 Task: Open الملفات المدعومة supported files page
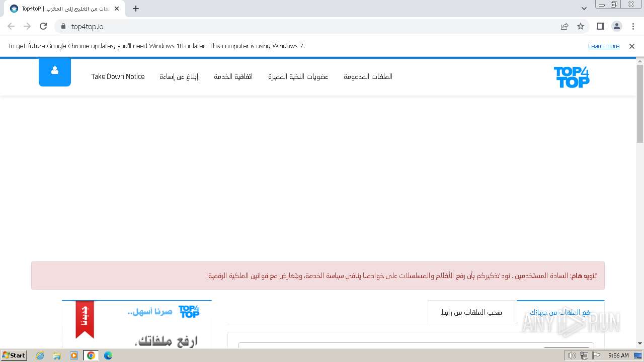368,76
